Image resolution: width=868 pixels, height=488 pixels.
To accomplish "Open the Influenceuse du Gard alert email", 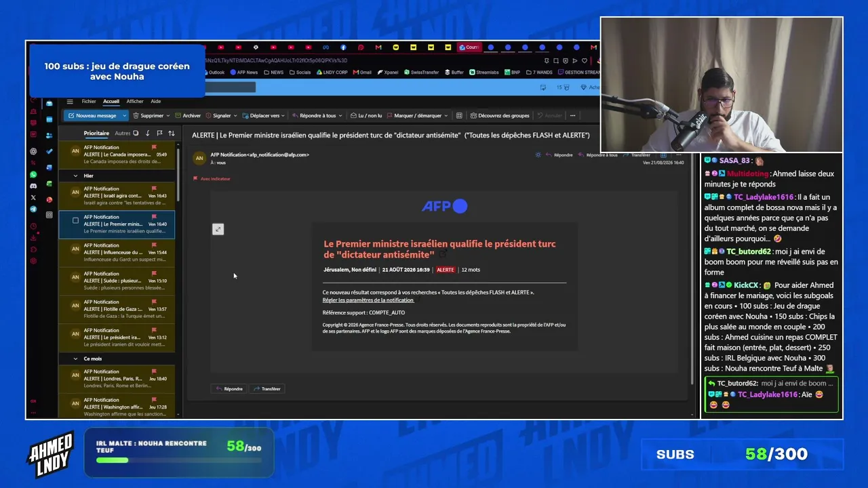I will [117, 252].
